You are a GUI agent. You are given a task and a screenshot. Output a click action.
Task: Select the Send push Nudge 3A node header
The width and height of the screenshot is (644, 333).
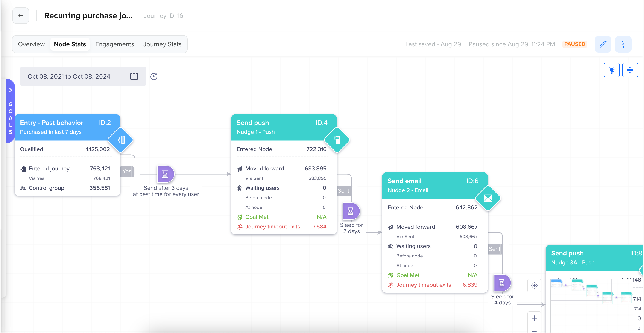(x=594, y=258)
